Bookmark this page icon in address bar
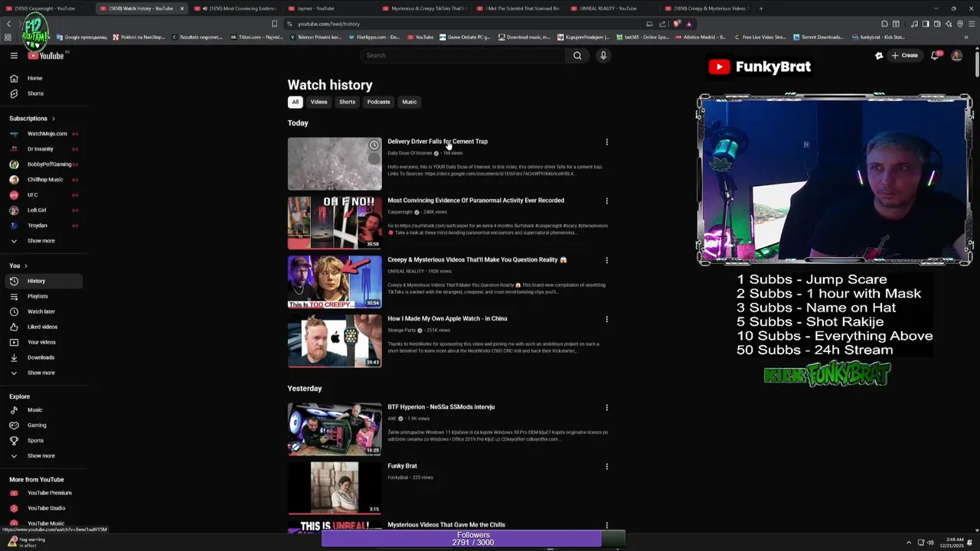Screen dimensions: 980x551 [x=274, y=24]
